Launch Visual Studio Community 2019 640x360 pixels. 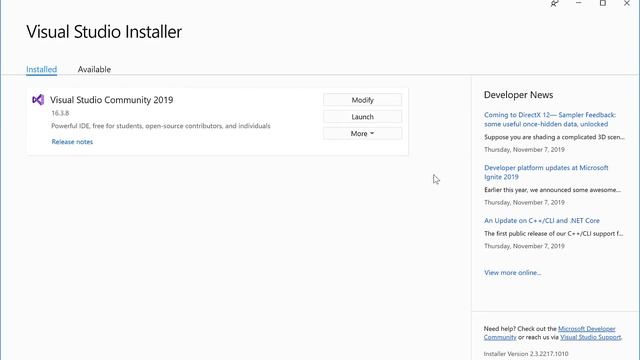[x=362, y=117]
